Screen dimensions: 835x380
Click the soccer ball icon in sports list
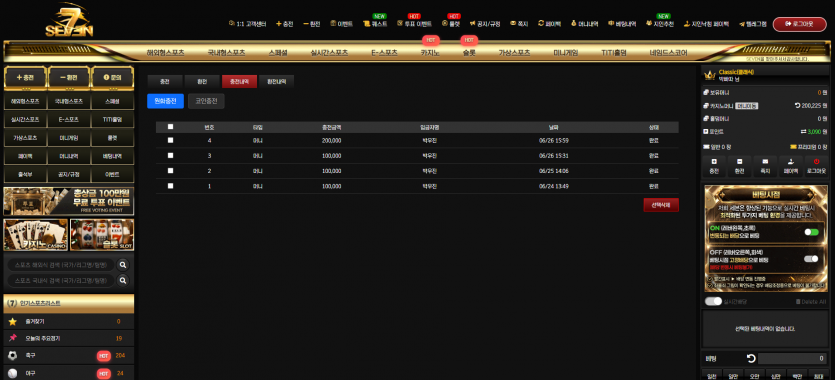(13, 356)
